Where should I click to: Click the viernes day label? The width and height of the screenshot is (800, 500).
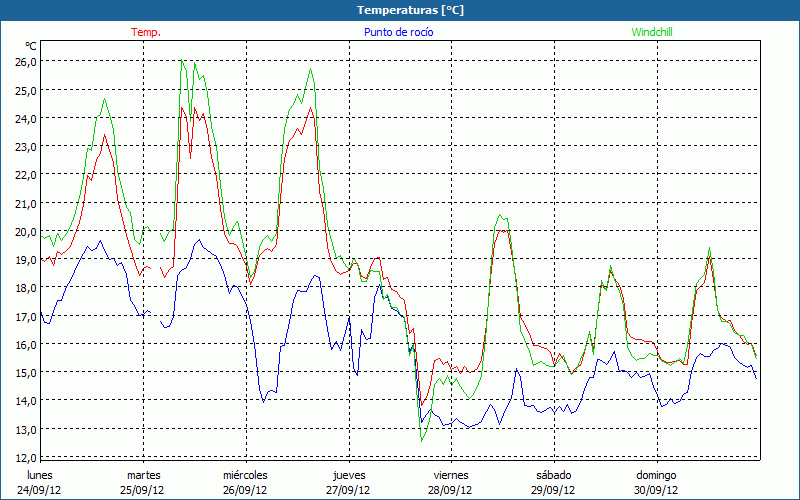(451, 475)
